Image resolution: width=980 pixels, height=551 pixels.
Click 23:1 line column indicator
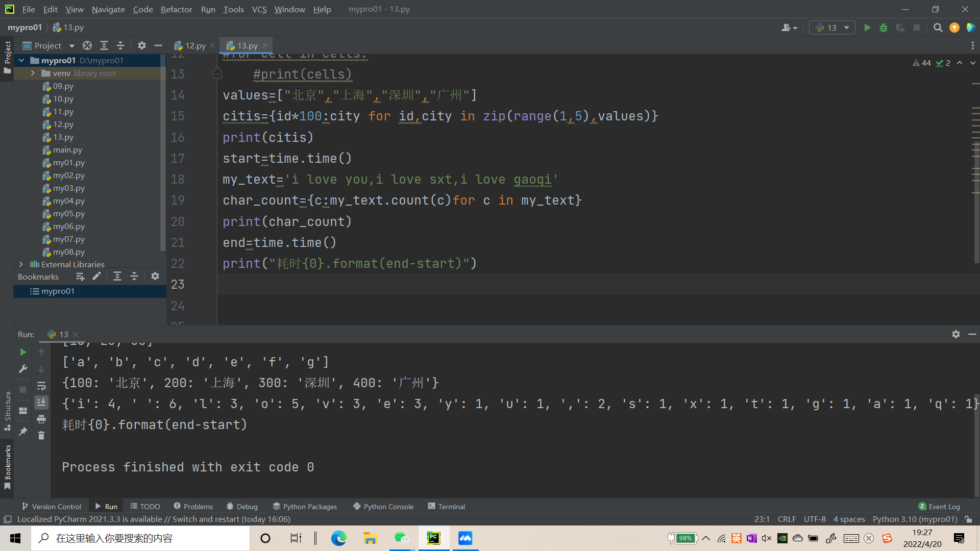tap(762, 519)
